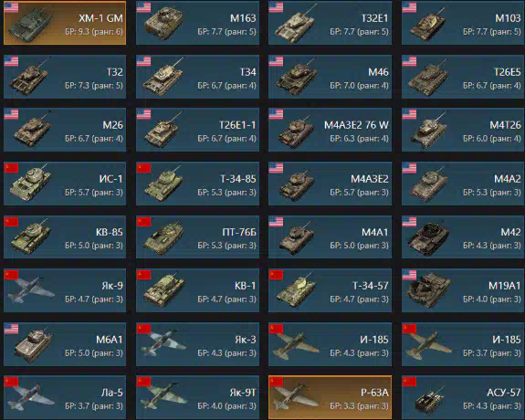Select the T26E1-1 vehicle card
Image resolution: width=525 pixels, height=420 pixels.
pyautogui.click(x=197, y=130)
